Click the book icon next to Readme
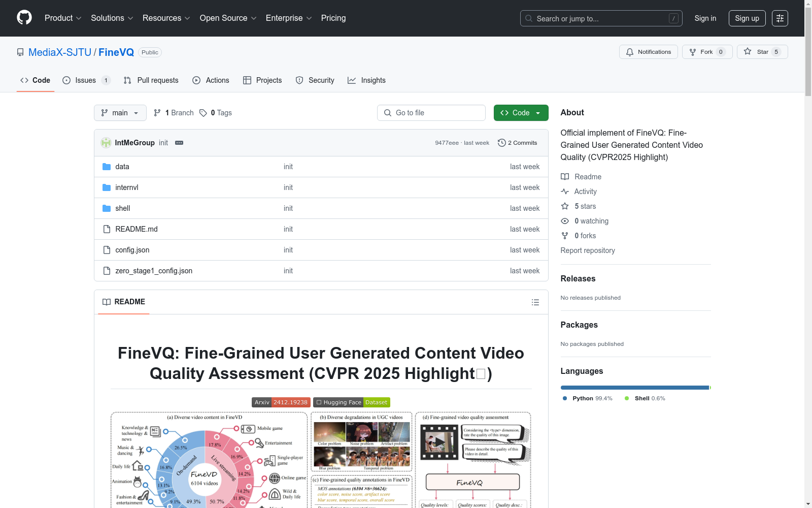812x508 pixels. (565, 177)
